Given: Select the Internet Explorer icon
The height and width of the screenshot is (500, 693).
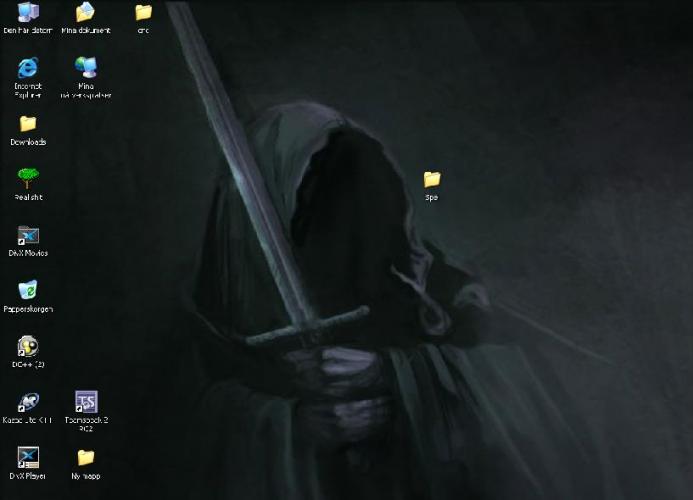Looking at the screenshot, I should pos(28,68).
